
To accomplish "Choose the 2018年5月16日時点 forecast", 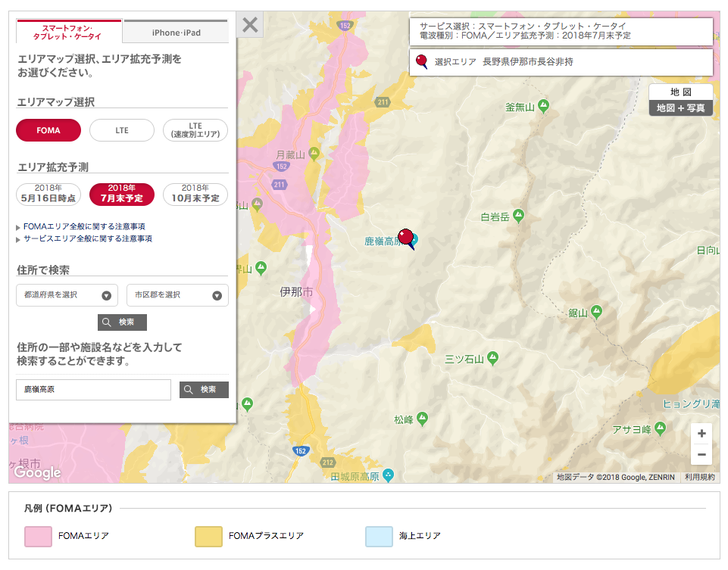I will pos(48,194).
